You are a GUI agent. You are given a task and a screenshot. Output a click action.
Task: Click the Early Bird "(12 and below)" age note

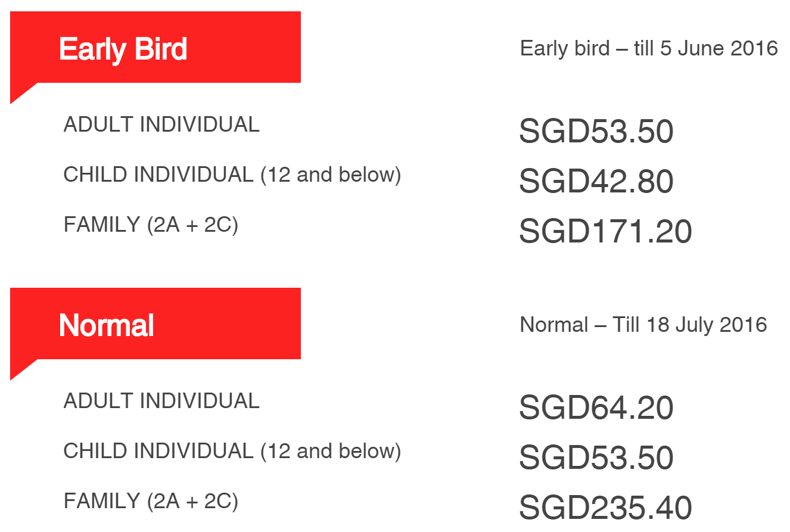click(x=331, y=175)
